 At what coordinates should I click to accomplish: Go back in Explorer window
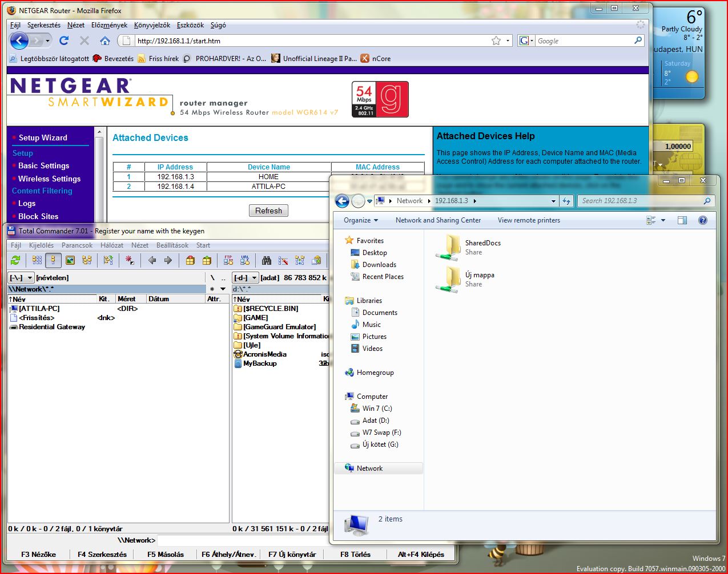pos(342,201)
